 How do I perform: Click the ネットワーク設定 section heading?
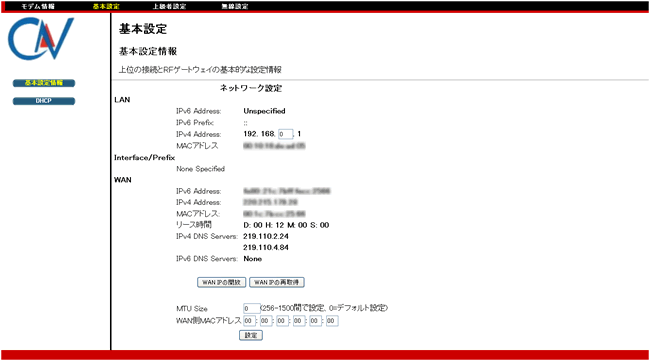[251, 88]
